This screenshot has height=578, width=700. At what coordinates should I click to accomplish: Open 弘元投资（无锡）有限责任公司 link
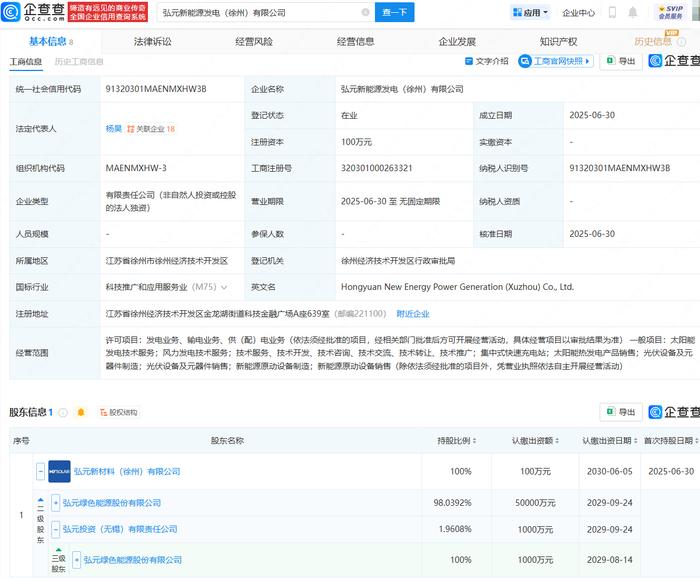click(120, 529)
